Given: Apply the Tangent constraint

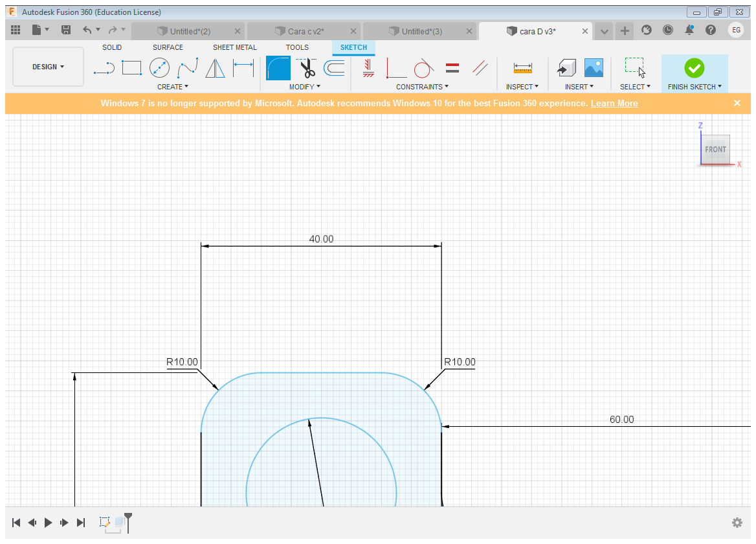Looking at the screenshot, I should coord(423,67).
